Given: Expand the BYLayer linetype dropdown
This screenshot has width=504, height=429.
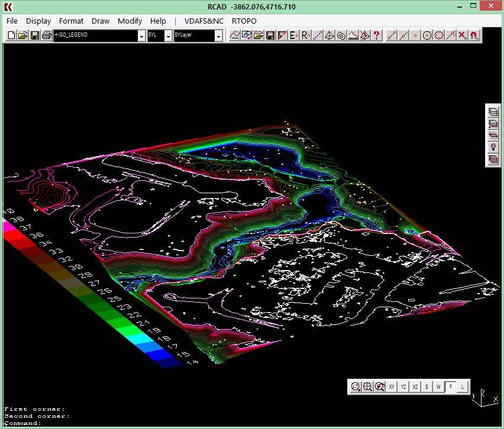Looking at the screenshot, I should coord(218,36).
